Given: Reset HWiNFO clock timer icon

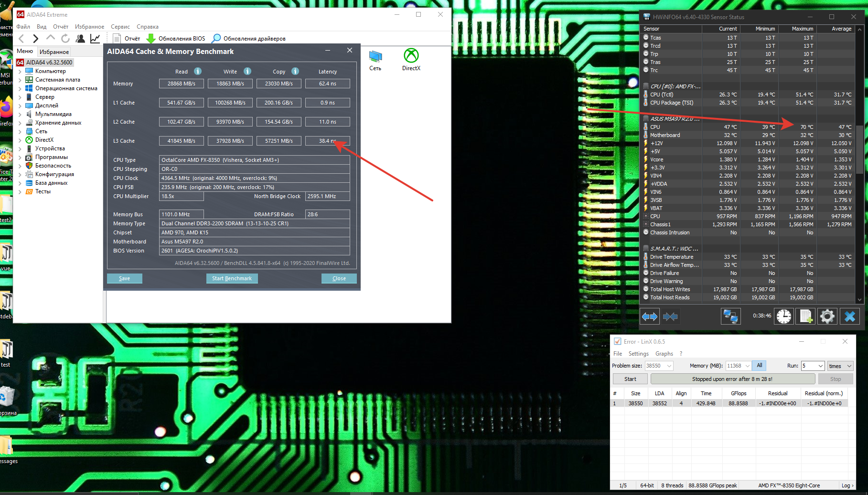Looking at the screenshot, I should click(784, 316).
